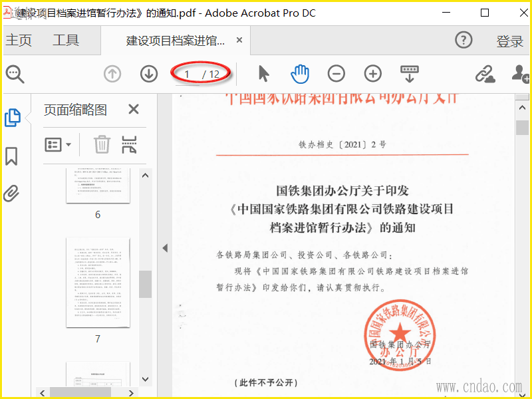
Task: Switch to the 主页 tab
Action: tap(19, 41)
